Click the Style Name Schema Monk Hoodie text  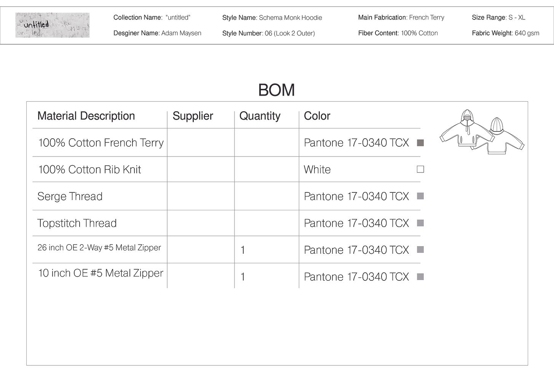coord(272,18)
